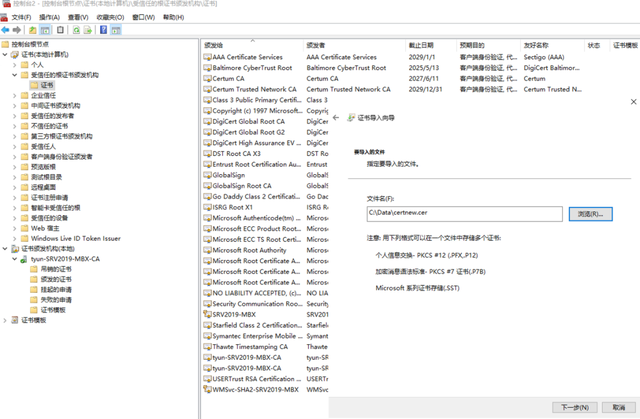Click certificate icon of ISRG Root X1 row

pyautogui.click(x=207, y=207)
